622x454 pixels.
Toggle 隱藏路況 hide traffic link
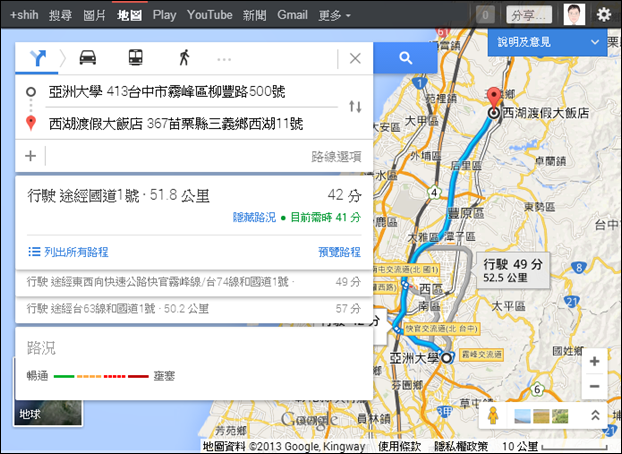pos(254,217)
